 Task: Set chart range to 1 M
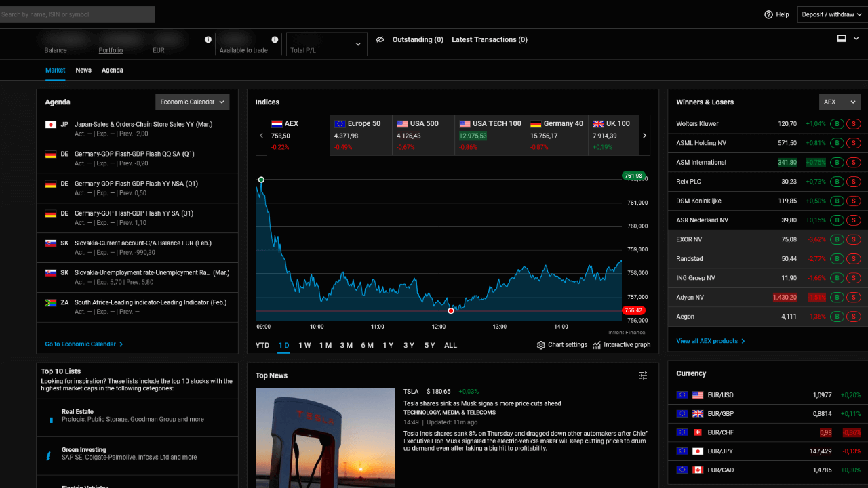325,346
